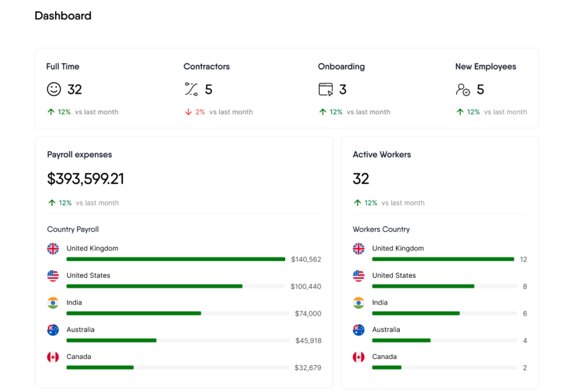Viewport: 588px width, 392px height.
Task: Select the India label in Workers Country
Action: [x=380, y=303]
